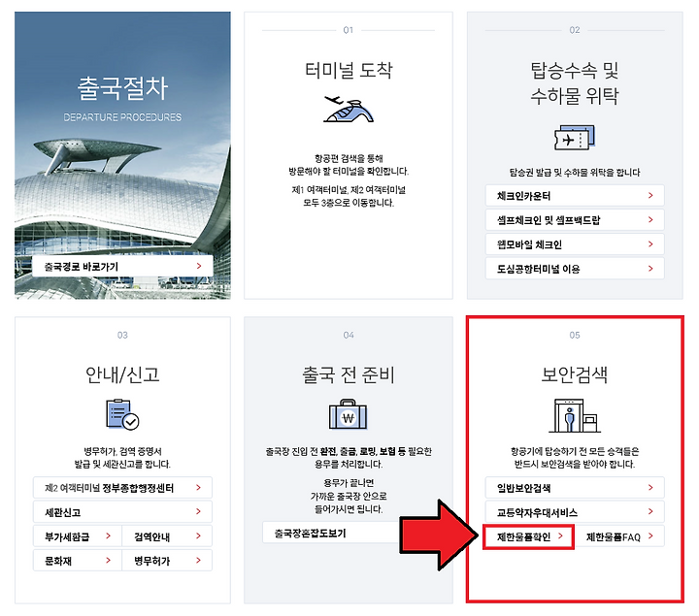Click the security screening gate icon

click(x=574, y=415)
